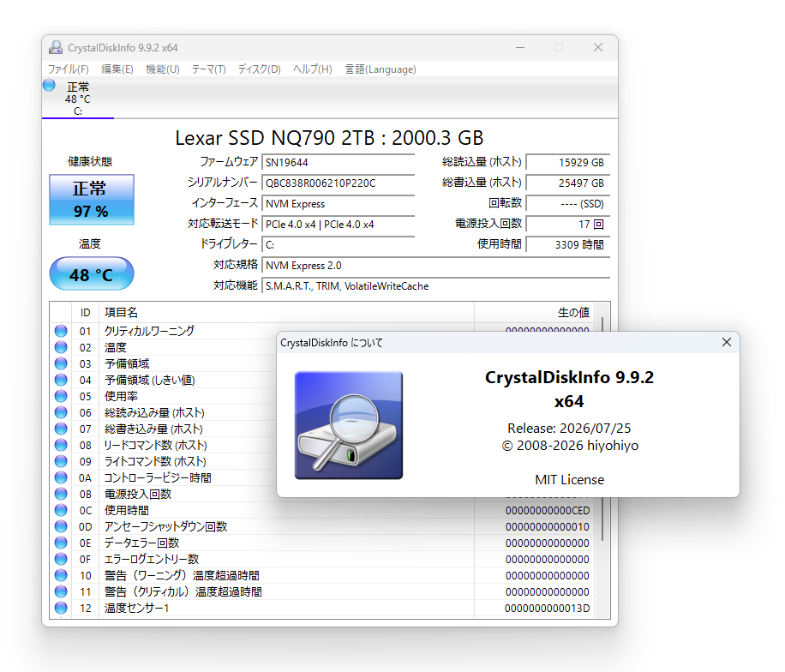Image resolution: width=785 pixels, height=672 pixels.
Task: Close the CrystalDiskInfo について dialog
Action: [x=727, y=342]
